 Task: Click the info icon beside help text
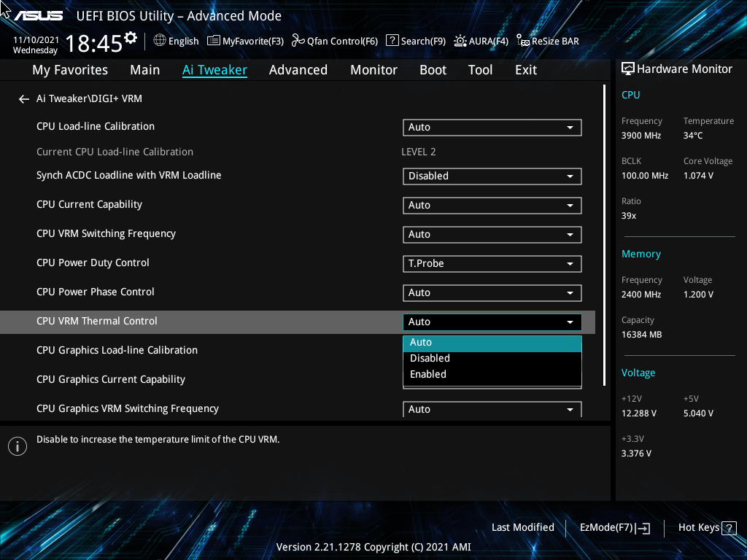[18, 446]
